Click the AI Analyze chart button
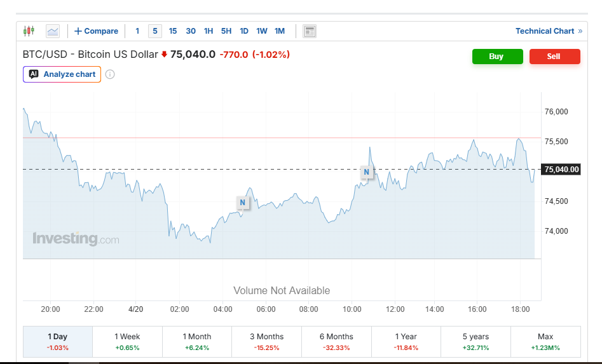Screen dimensions: 602x364 click(x=62, y=74)
